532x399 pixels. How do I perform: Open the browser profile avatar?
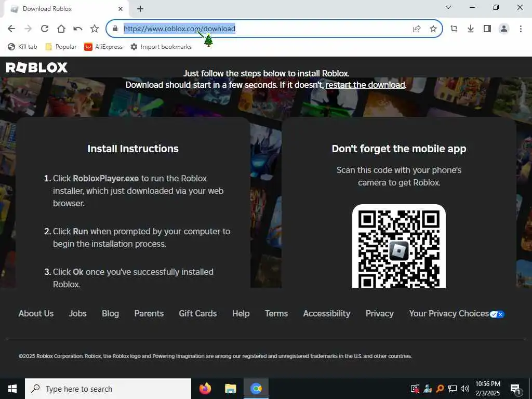coord(504,29)
